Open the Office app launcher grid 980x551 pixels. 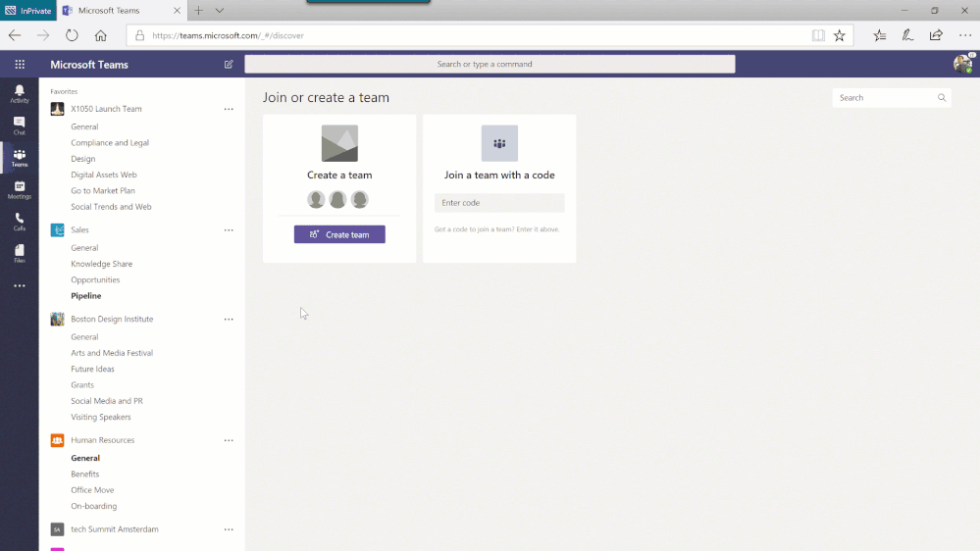pyautogui.click(x=20, y=65)
